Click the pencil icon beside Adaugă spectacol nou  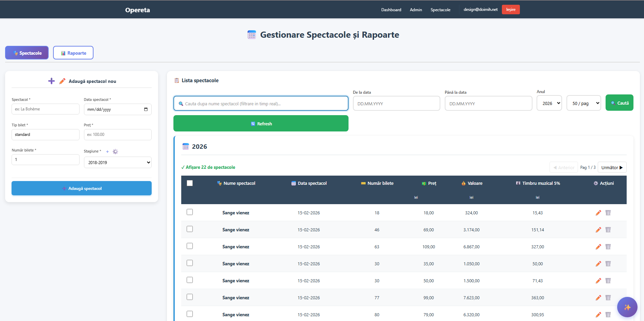coord(62,81)
